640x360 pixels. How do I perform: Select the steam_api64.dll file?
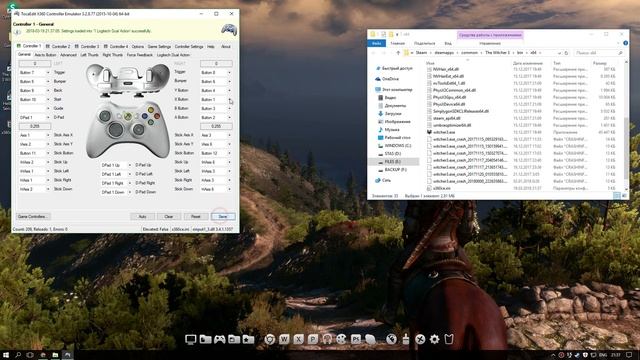click(447, 118)
